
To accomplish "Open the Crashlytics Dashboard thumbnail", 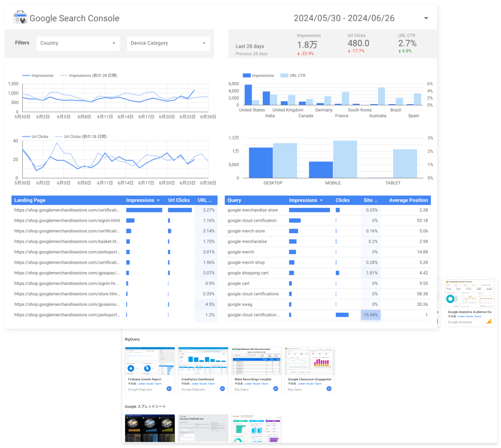I will click(203, 361).
